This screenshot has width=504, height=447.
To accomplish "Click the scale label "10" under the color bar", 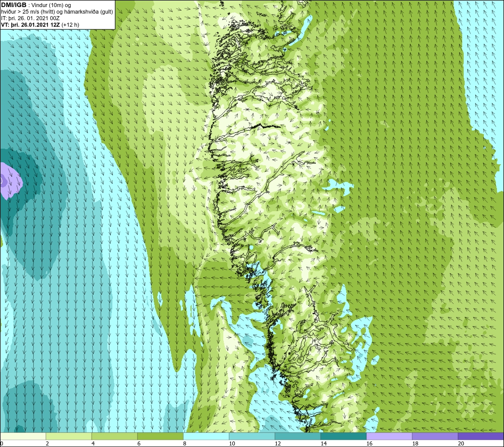I will click(232, 443).
